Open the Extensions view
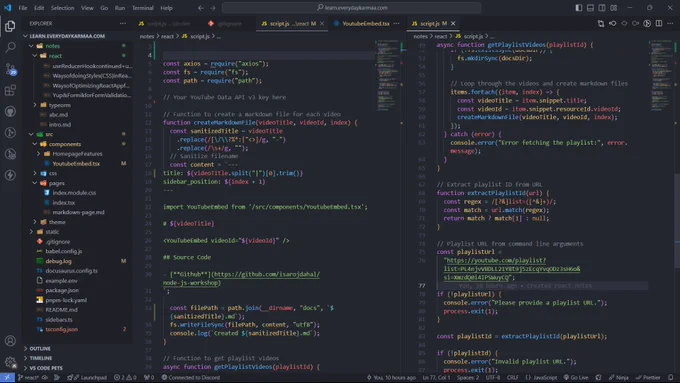 [x=10, y=90]
